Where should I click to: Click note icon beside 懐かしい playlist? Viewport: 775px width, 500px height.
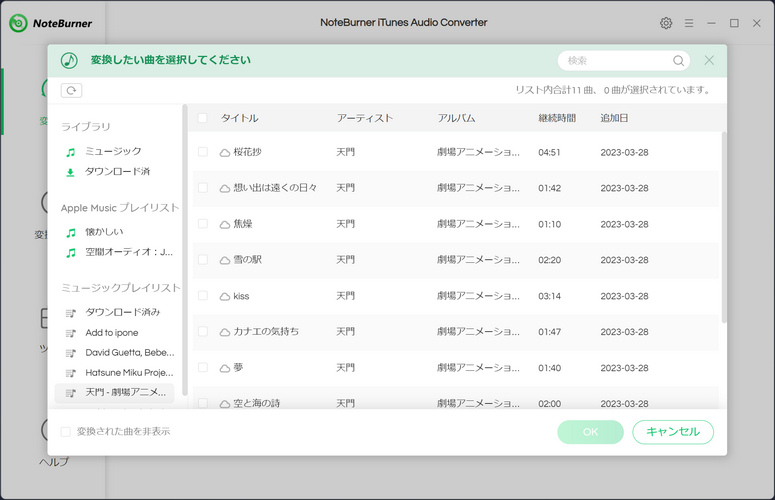[71, 233]
